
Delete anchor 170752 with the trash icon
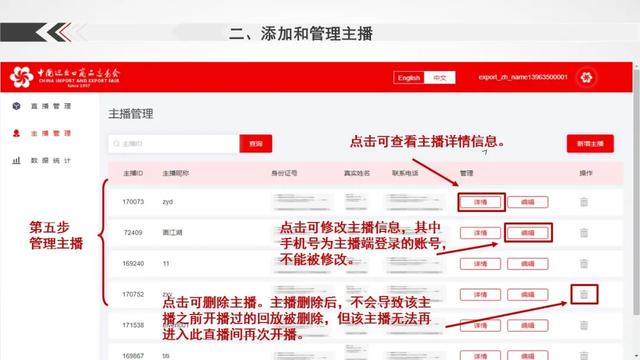click(584, 294)
